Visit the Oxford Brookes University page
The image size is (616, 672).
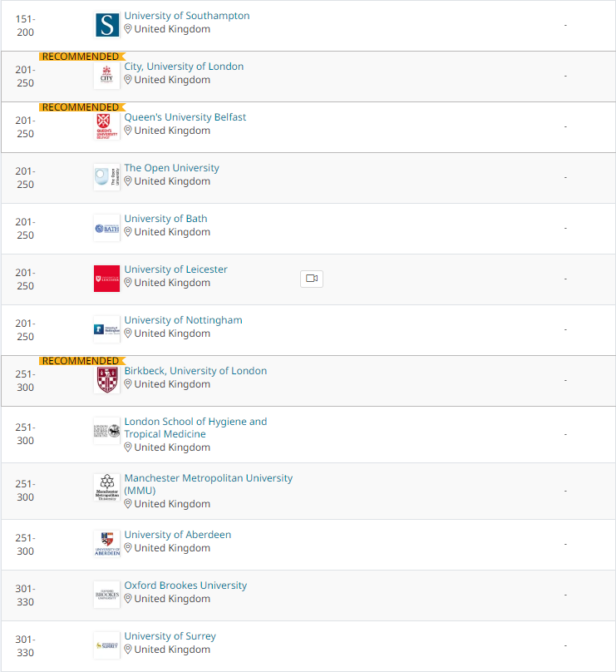point(185,586)
